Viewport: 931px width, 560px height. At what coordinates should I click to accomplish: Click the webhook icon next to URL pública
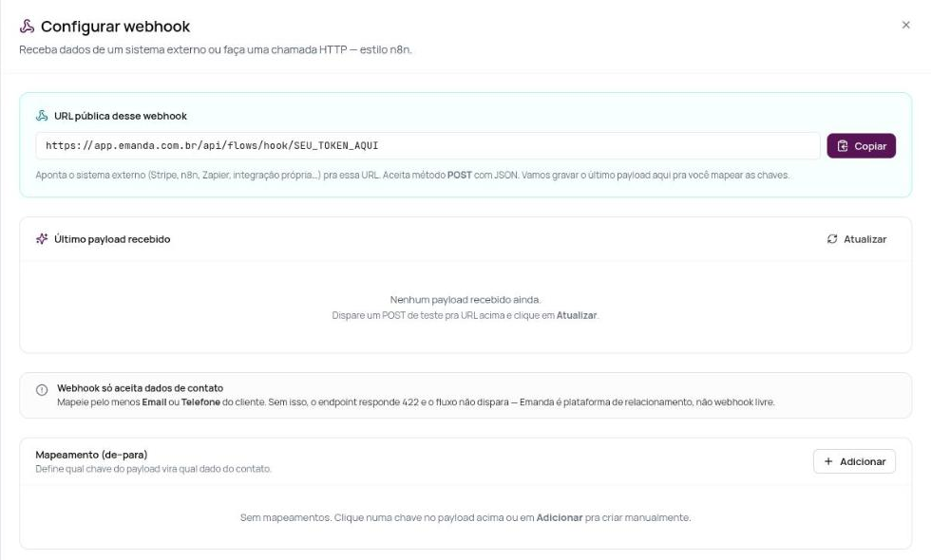coord(42,116)
